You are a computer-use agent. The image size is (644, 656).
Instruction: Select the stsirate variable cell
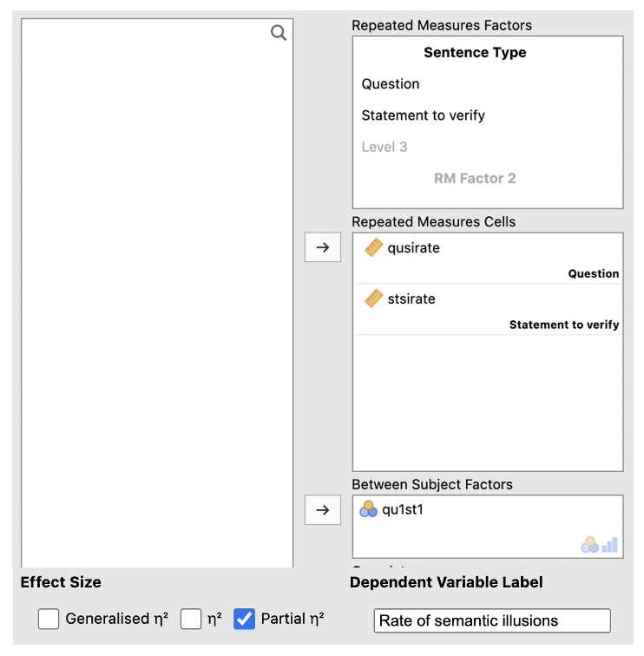click(411, 299)
